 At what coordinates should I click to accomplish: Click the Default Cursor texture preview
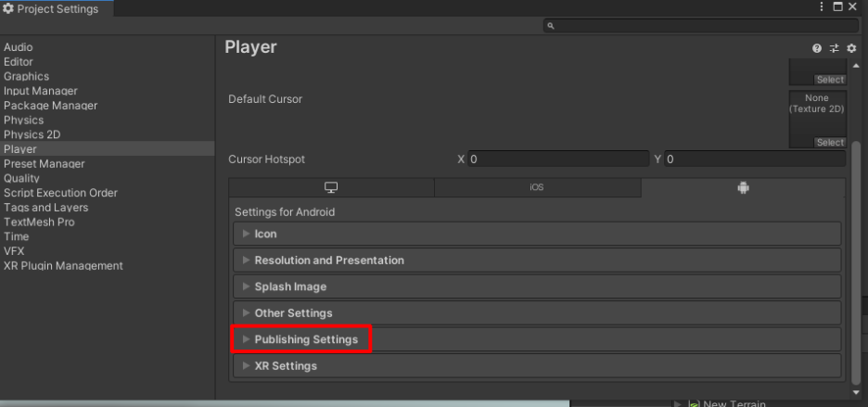coord(817,119)
